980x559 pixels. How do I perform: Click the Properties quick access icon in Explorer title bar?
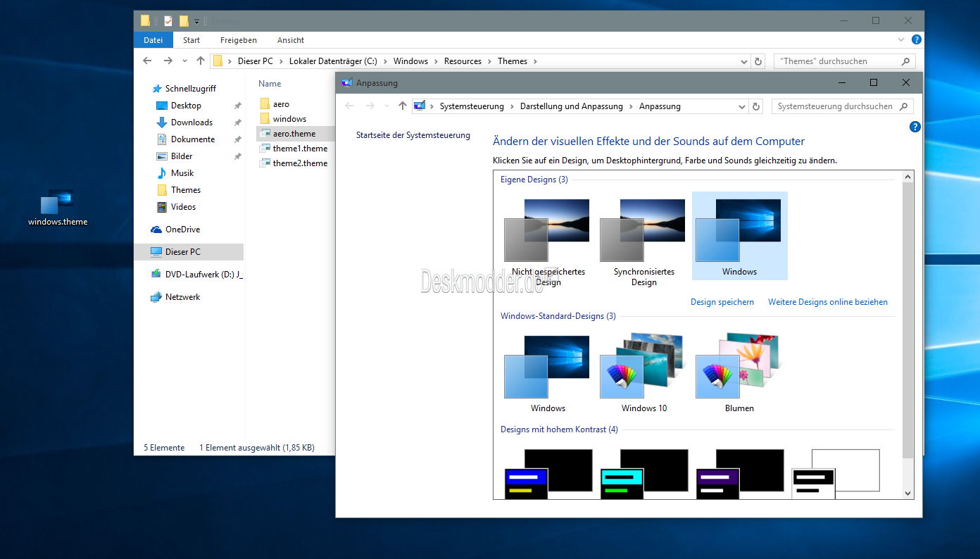coord(168,20)
